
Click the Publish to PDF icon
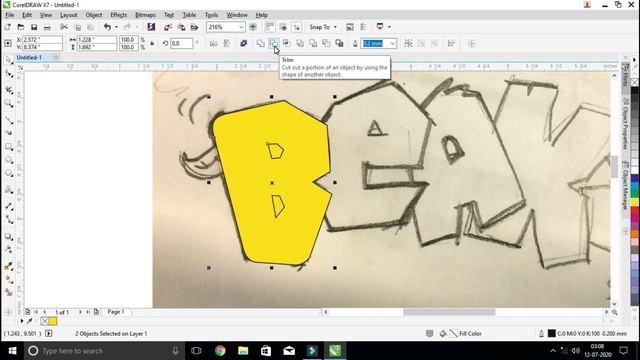pos(195,27)
